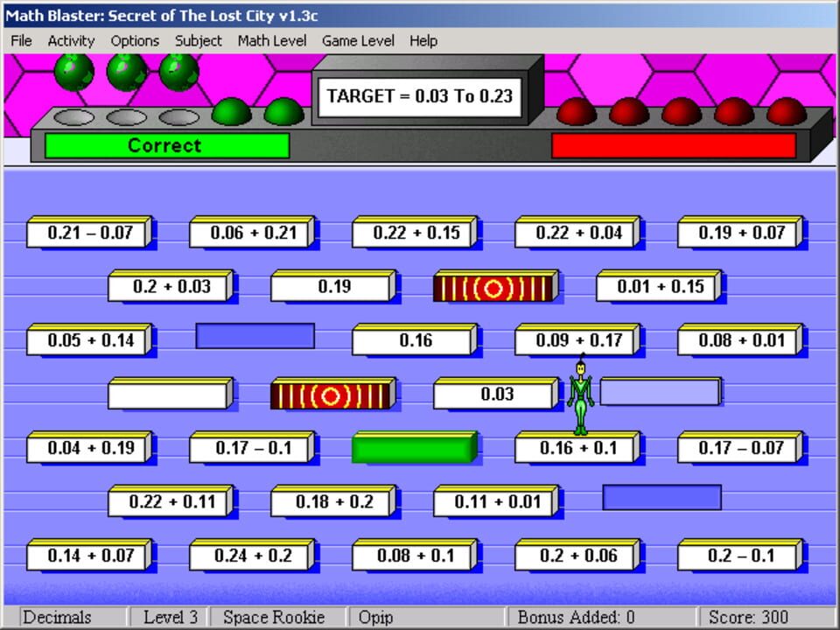Click the tile showing 0.03
Image resolution: width=840 pixels, height=630 pixels.
pos(495,394)
